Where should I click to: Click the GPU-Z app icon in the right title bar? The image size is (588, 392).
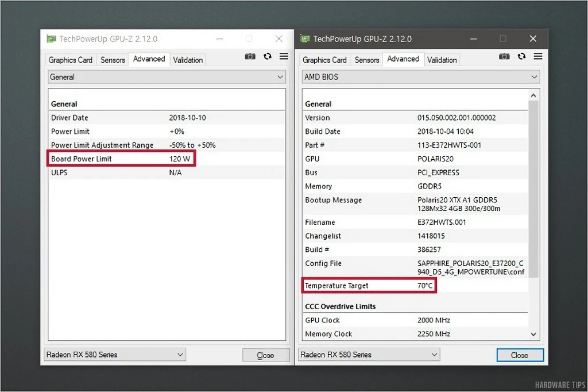(x=305, y=39)
